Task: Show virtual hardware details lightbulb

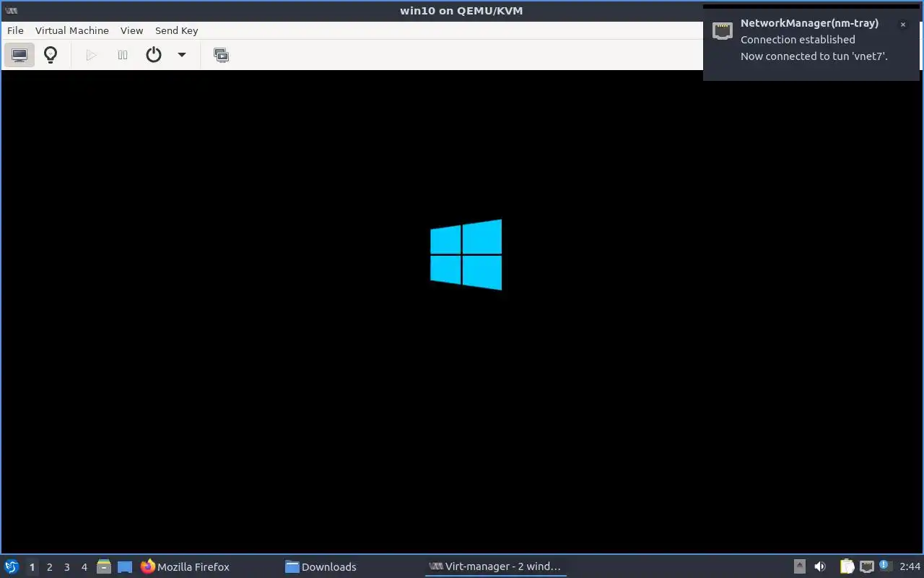Action: 51,55
